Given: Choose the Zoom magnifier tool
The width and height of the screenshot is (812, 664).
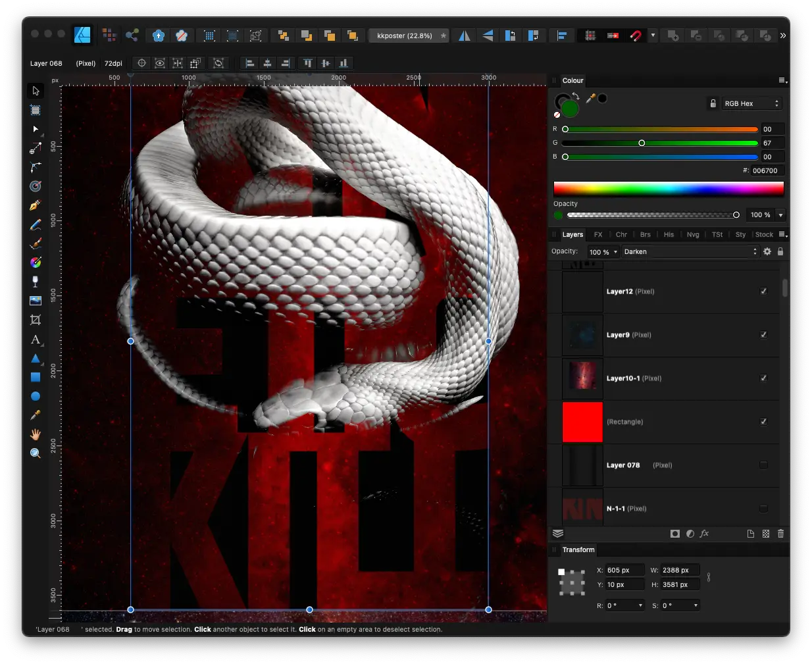Looking at the screenshot, I should [x=36, y=453].
